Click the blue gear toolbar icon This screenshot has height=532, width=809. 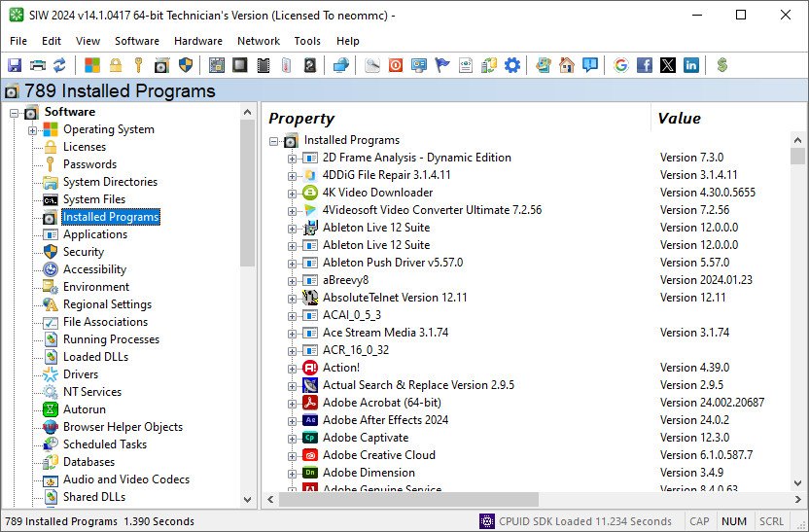[511, 65]
